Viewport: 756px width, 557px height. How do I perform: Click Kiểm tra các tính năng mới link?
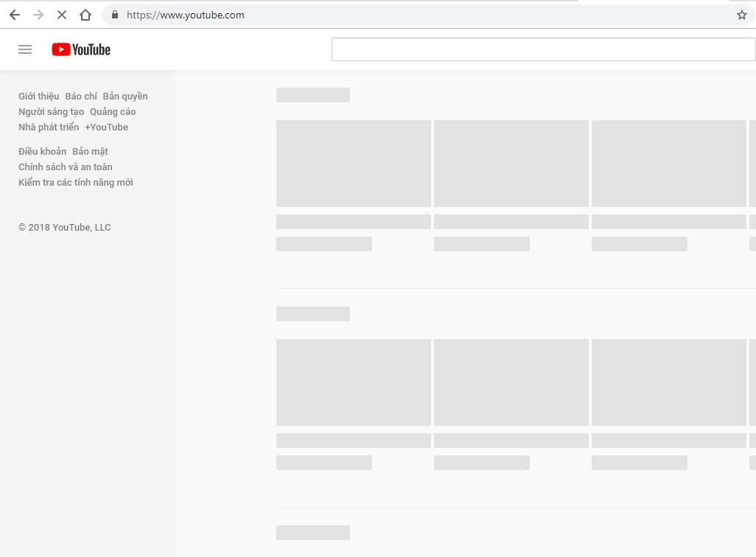coord(74,182)
